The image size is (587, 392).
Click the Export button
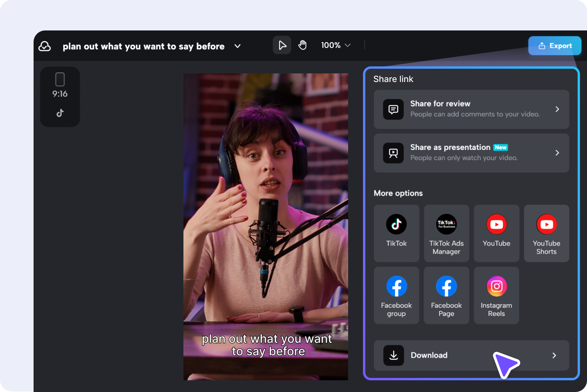point(555,46)
